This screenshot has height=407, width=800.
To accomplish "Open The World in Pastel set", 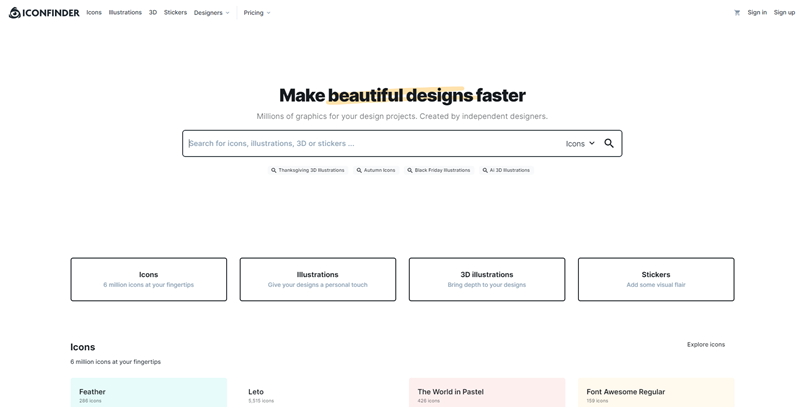I will 487,393.
